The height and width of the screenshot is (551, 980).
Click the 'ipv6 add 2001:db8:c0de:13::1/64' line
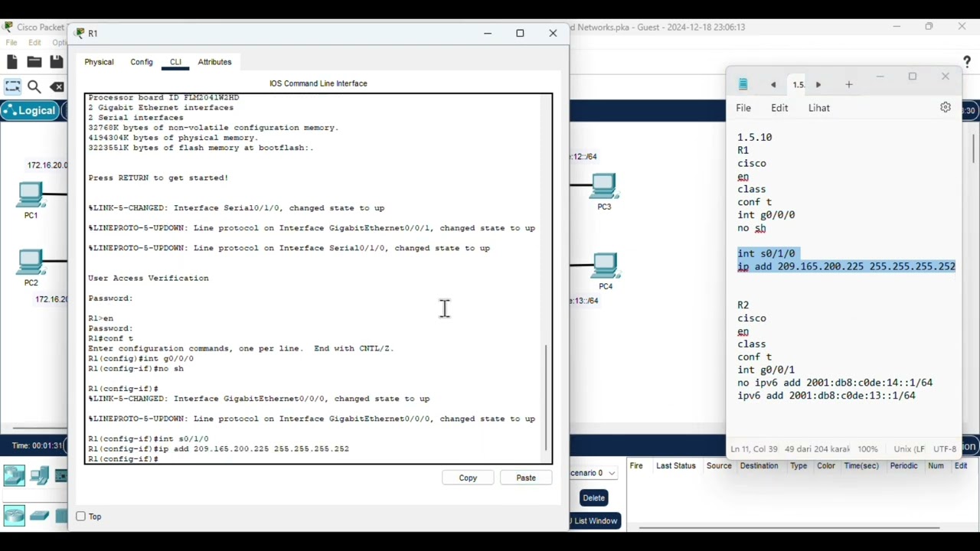click(x=826, y=396)
